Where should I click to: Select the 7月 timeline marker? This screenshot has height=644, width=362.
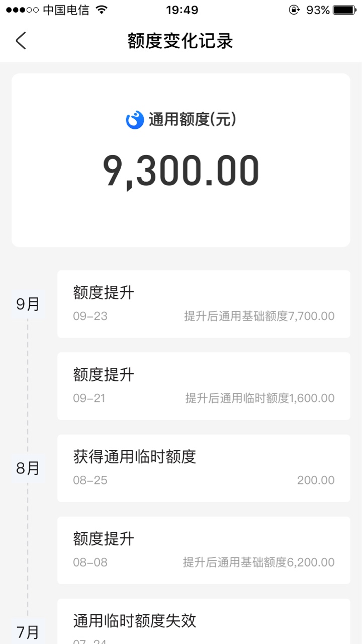[28, 632]
